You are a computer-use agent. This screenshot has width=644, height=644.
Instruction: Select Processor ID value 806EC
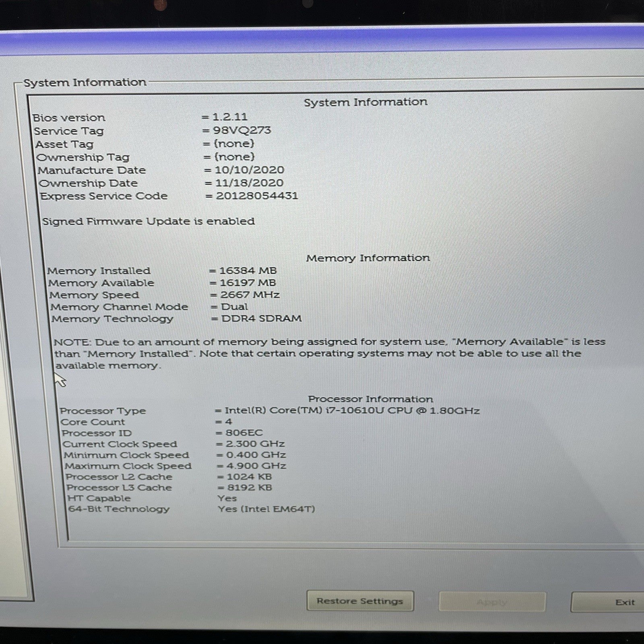click(x=244, y=433)
